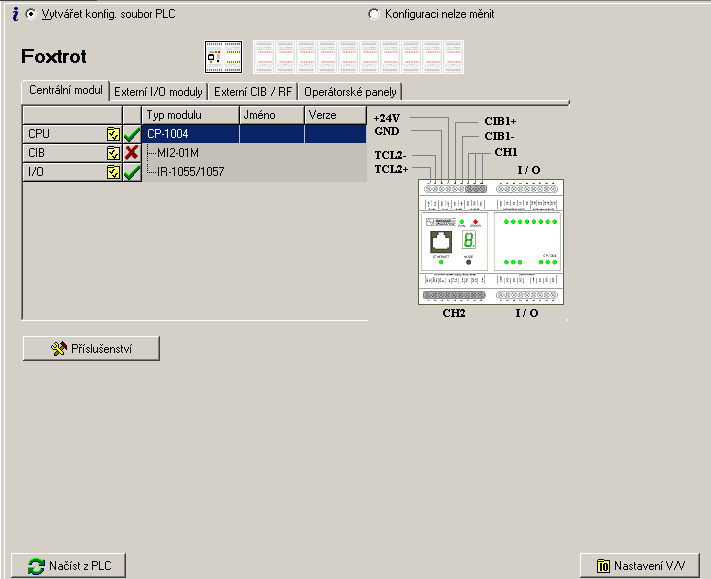Image resolution: width=711 pixels, height=579 pixels.
Task: Click the mode button below the display
Action: [x=468, y=262]
